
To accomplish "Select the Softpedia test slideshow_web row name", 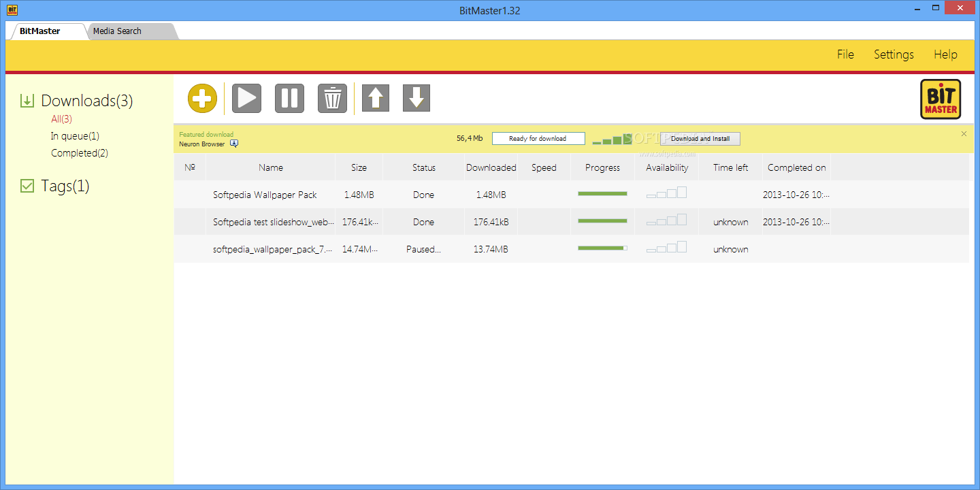I will coord(274,222).
